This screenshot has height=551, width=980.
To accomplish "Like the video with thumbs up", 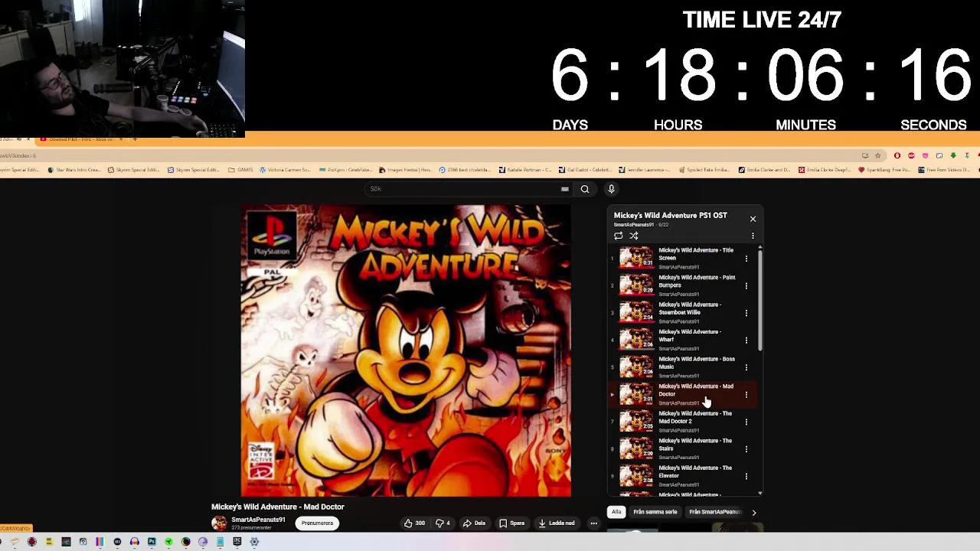I will pyautogui.click(x=415, y=523).
